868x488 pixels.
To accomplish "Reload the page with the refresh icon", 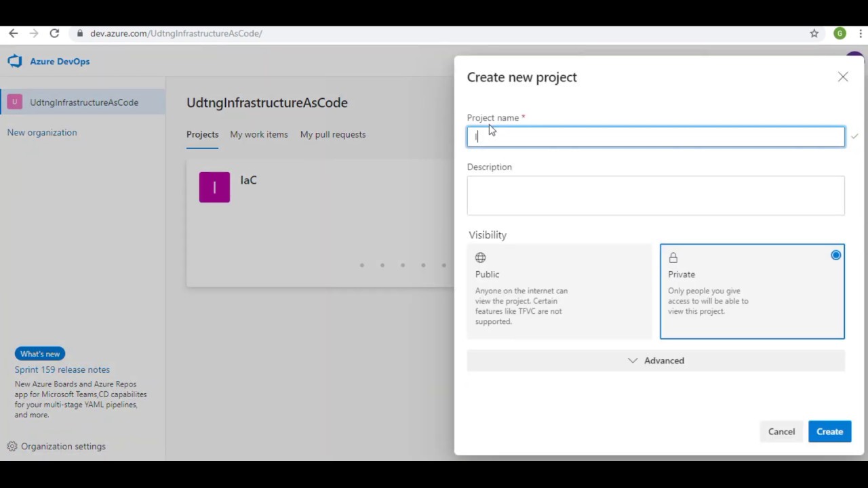I will [54, 33].
